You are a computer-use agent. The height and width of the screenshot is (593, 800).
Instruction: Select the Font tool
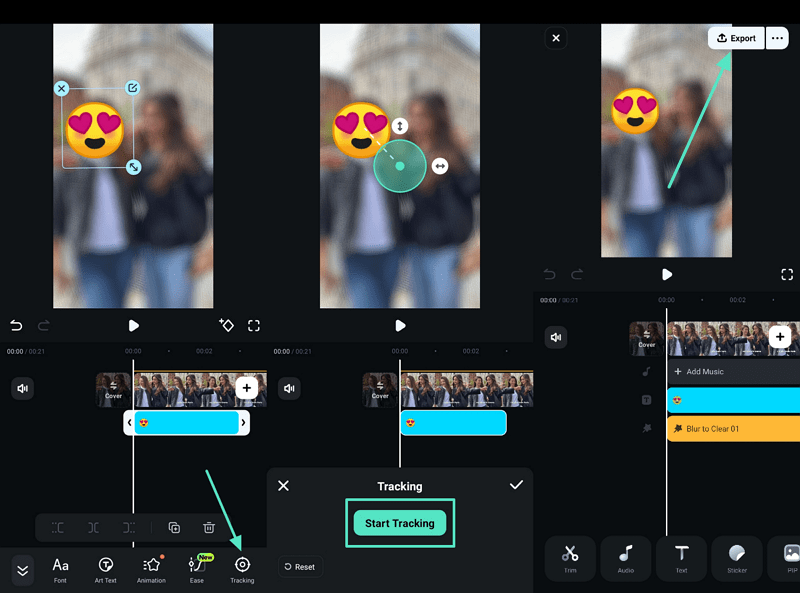pos(61,568)
